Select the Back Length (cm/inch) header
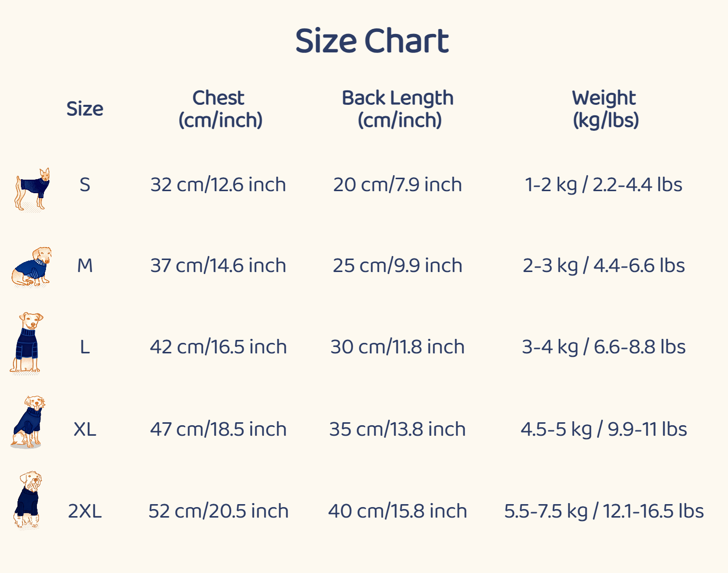This screenshot has height=573, width=728. pos(398,109)
